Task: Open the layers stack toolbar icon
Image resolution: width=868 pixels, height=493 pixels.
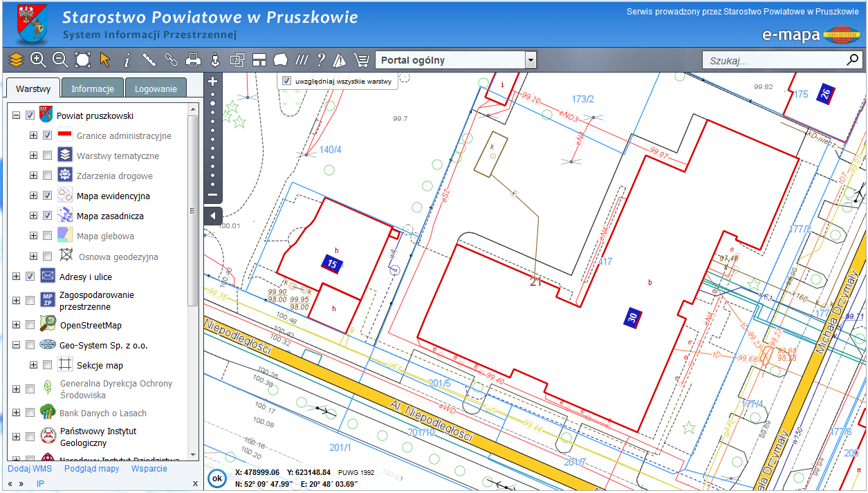Action: tap(16, 60)
